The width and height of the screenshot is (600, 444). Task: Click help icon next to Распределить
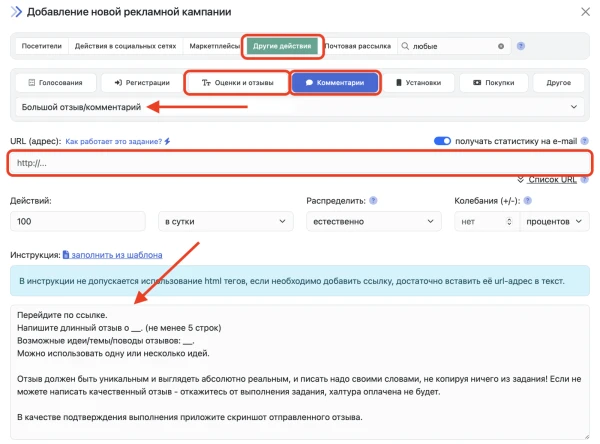(x=372, y=199)
